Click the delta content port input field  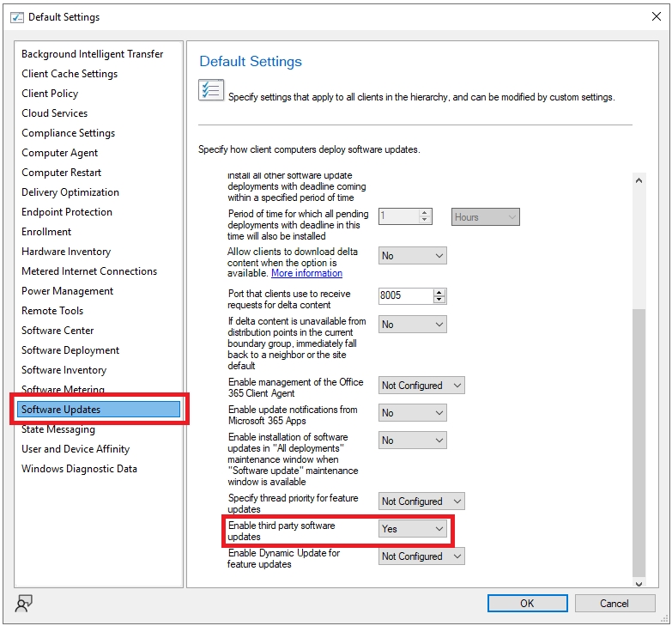(405, 295)
